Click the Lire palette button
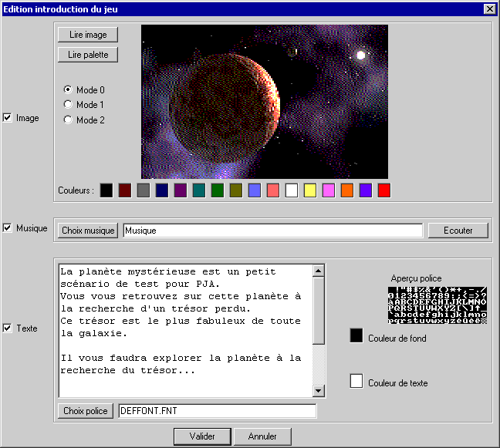The width and height of the screenshot is (500, 448). (87, 55)
